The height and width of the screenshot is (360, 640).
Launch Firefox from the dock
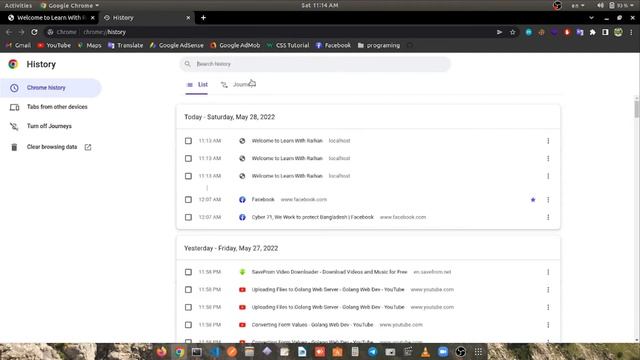tap(162, 351)
